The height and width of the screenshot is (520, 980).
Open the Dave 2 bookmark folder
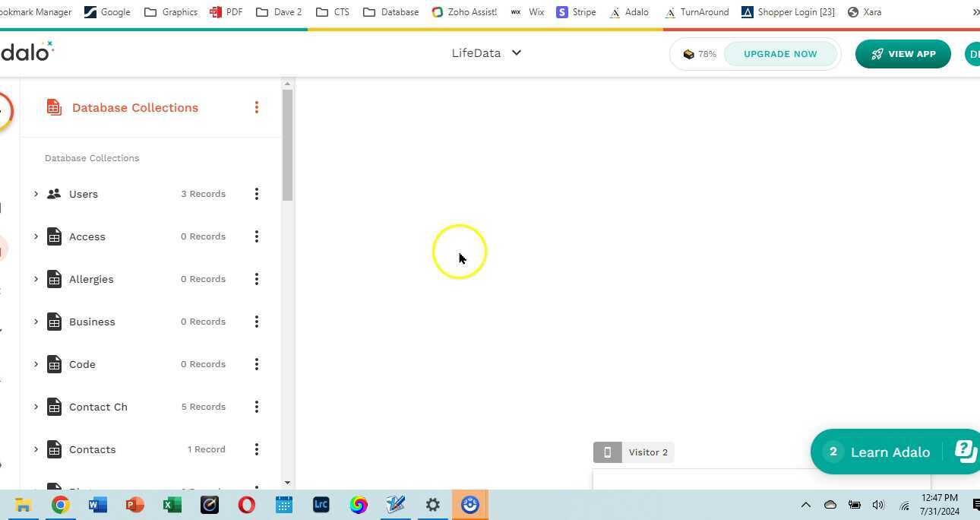tap(278, 12)
